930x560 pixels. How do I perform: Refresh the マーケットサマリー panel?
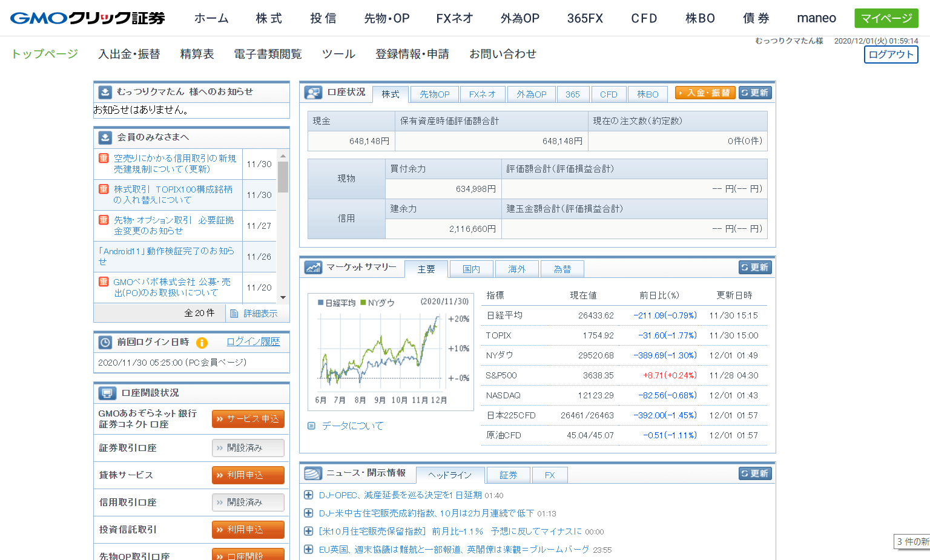point(755,267)
